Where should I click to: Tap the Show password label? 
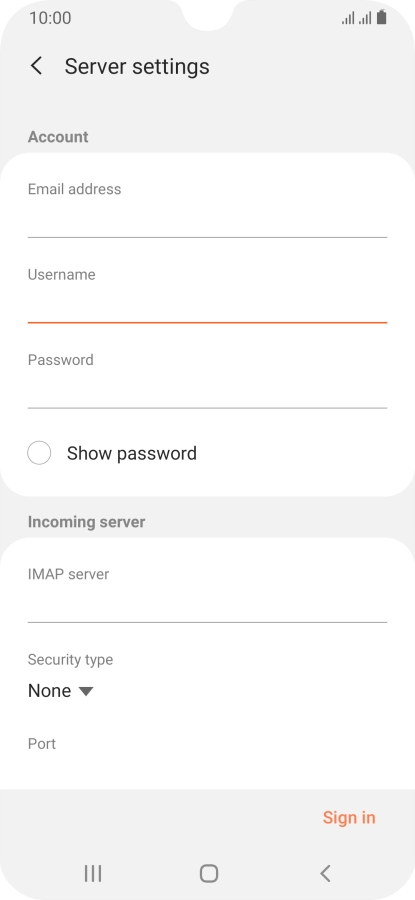pyautogui.click(x=131, y=453)
